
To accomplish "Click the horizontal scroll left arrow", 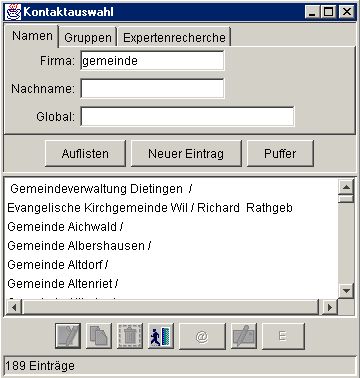I will click(x=14, y=307).
